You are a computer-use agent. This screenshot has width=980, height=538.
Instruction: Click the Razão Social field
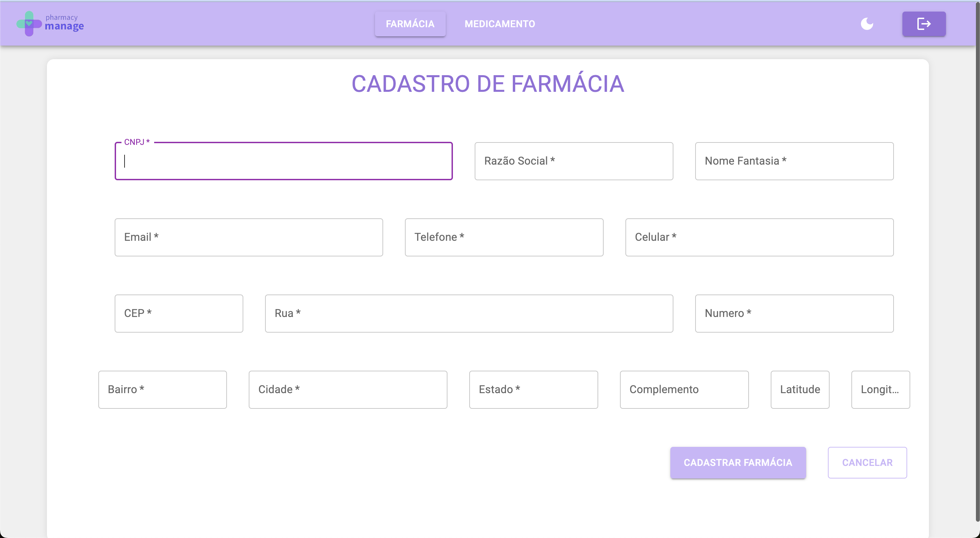(x=574, y=161)
